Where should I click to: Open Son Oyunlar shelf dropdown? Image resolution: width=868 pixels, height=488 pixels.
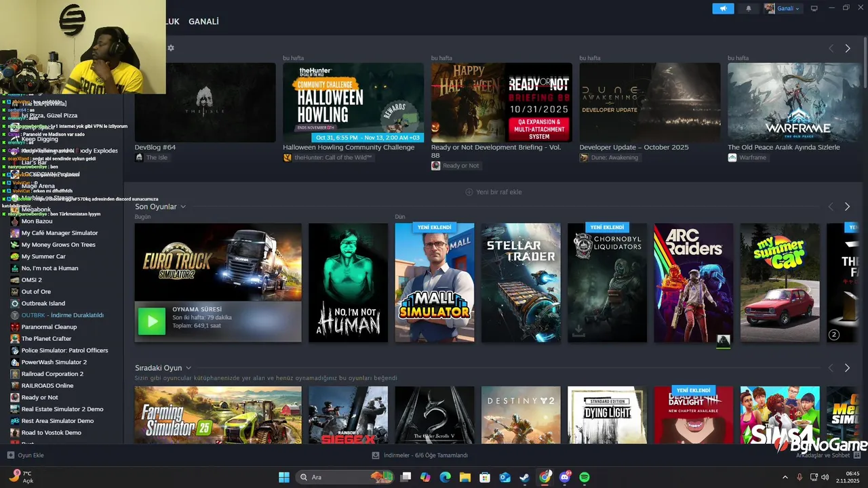pos(183,207)
